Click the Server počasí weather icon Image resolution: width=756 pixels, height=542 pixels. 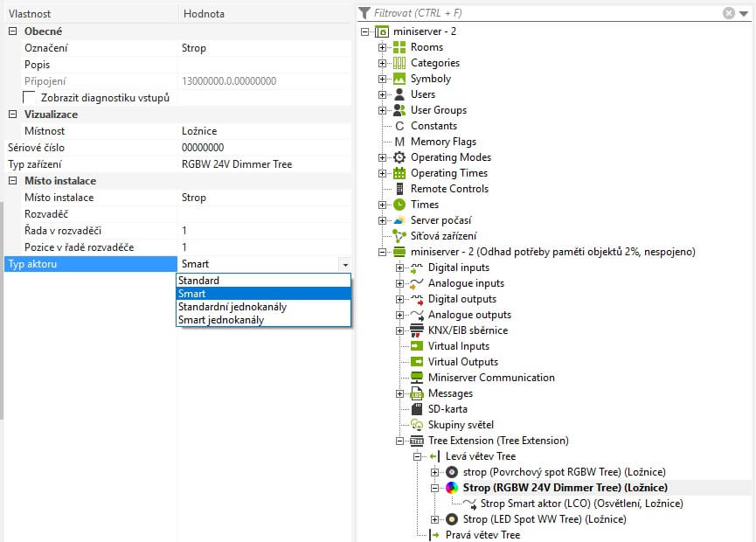coord(399,220)
